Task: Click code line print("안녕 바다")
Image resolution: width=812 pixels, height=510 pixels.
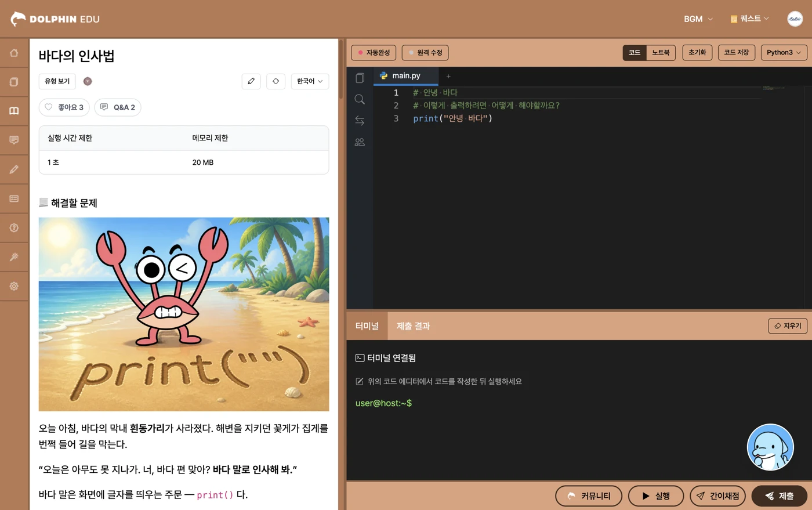Action: (452, 118)
